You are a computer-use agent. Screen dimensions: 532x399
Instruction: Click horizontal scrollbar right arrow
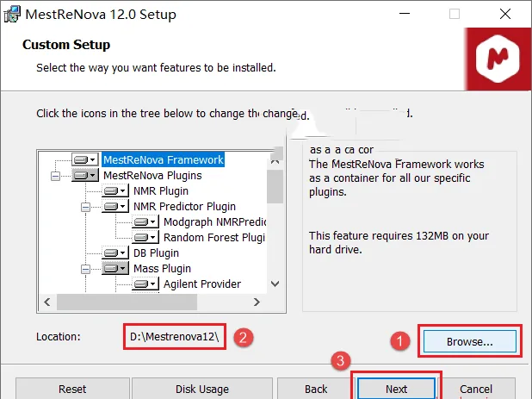pyautogui.click(x=257, y=302)
